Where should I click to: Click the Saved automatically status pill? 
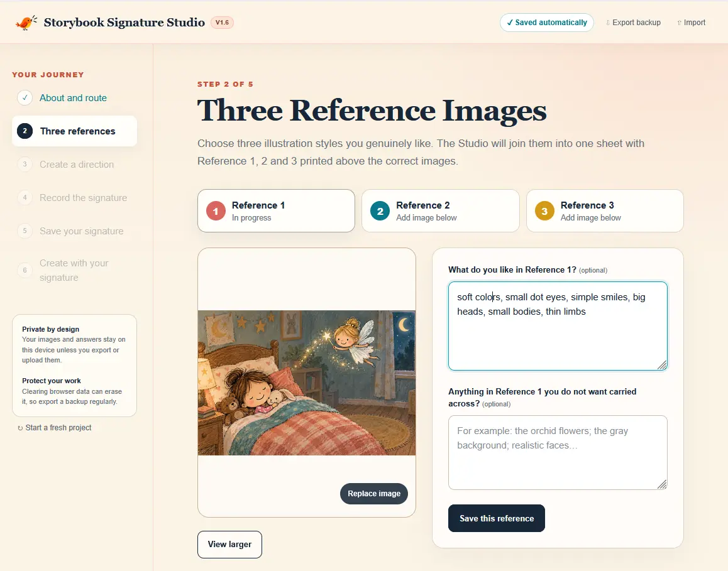click(x=546, y=22)
